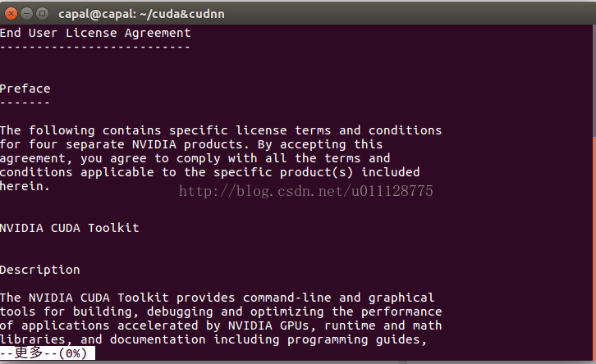Click the line starting of applications accelerated
The height and width of the screenshot is (364, 596).
221,325
